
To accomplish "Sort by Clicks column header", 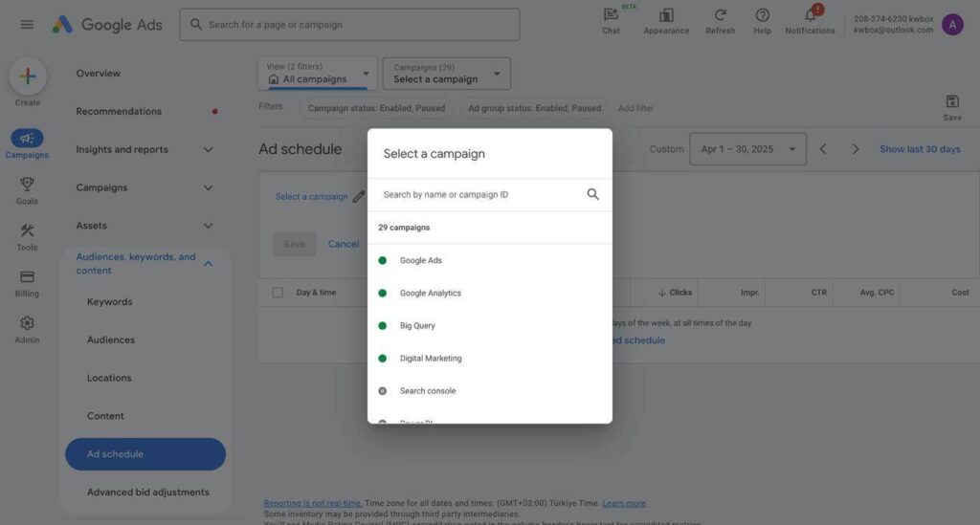I will [675, 293].
